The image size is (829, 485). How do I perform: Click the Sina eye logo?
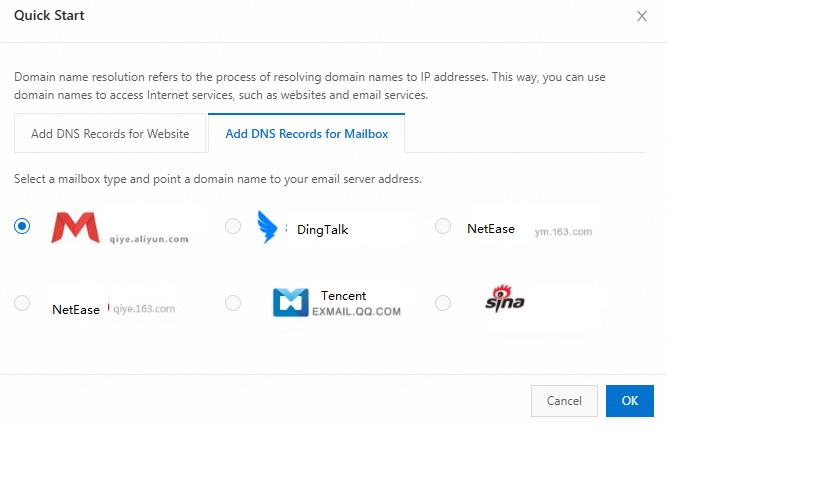point(504,299)
